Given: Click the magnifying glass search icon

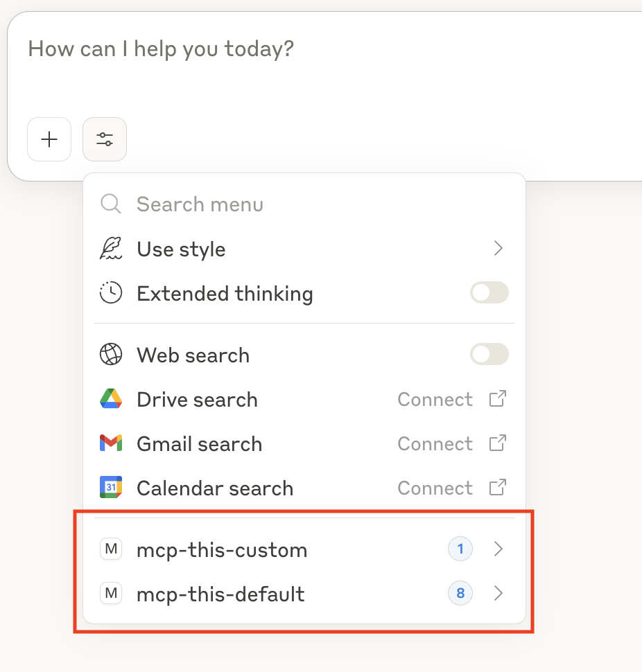Looking at the screenshot, I should coord(111,204).
